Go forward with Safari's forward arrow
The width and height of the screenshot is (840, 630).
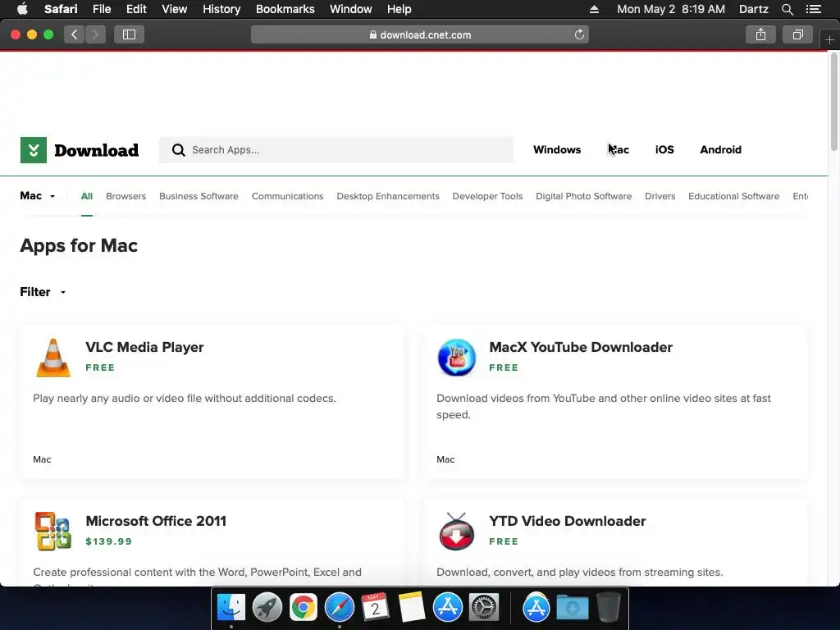coord(95,34)
